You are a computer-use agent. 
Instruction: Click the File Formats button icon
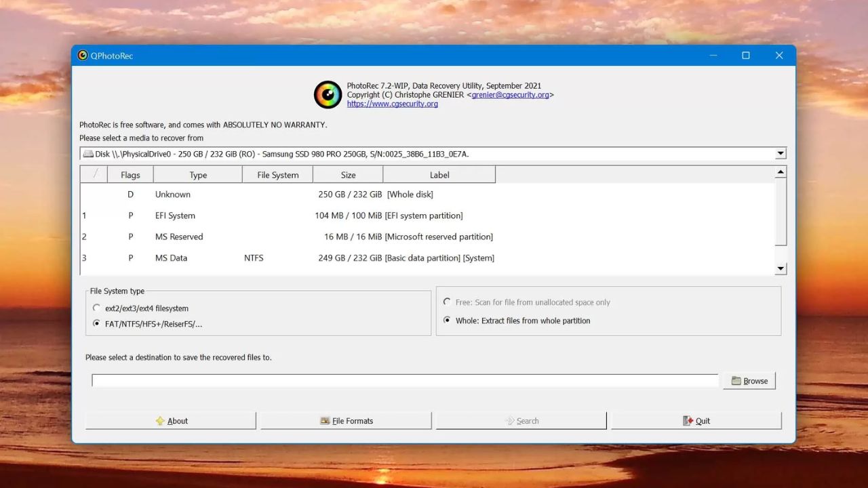click(325, 421)
